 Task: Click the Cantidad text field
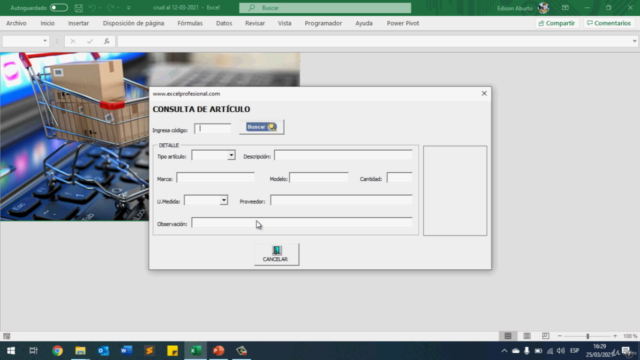click(399, 178)
